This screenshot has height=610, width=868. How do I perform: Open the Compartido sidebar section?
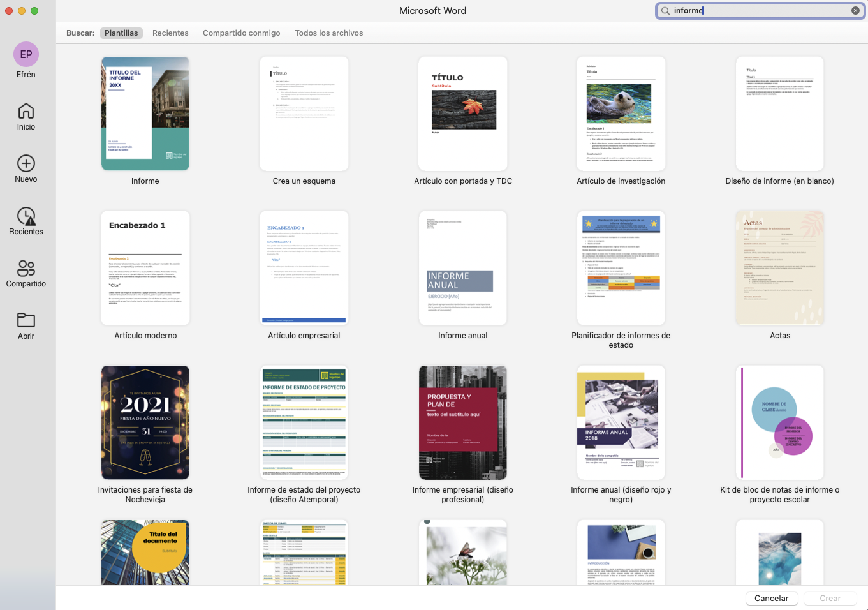click(26, 273)
